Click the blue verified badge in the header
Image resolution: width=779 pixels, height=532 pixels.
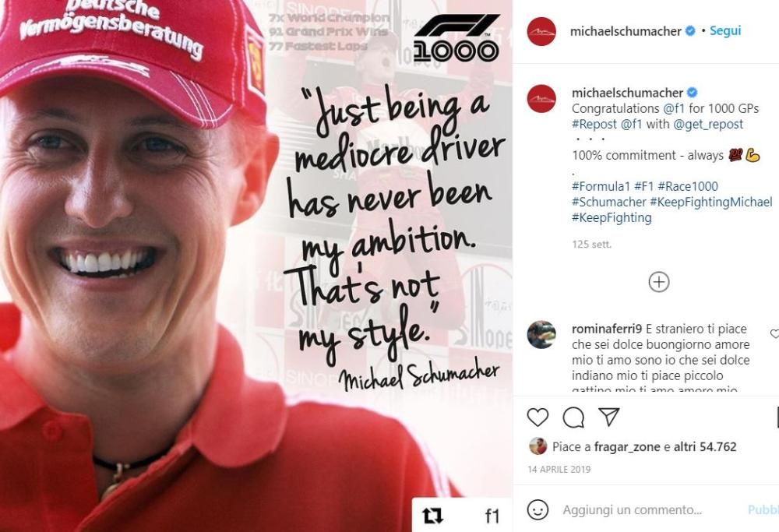(690, 31)
